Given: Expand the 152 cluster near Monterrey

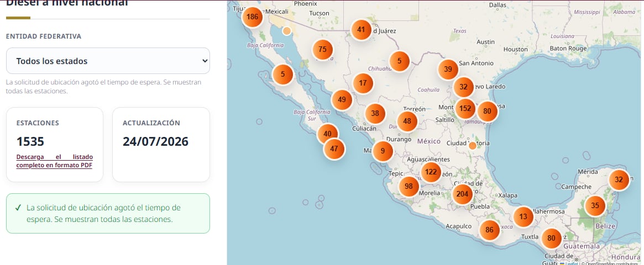Looking at the screenshot, I should point(465,109).
